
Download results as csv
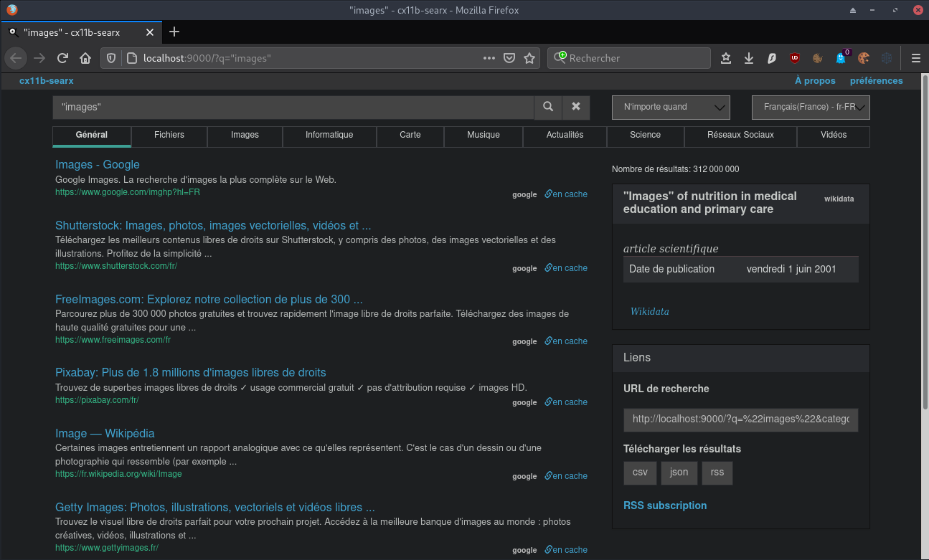coord(640,473)
